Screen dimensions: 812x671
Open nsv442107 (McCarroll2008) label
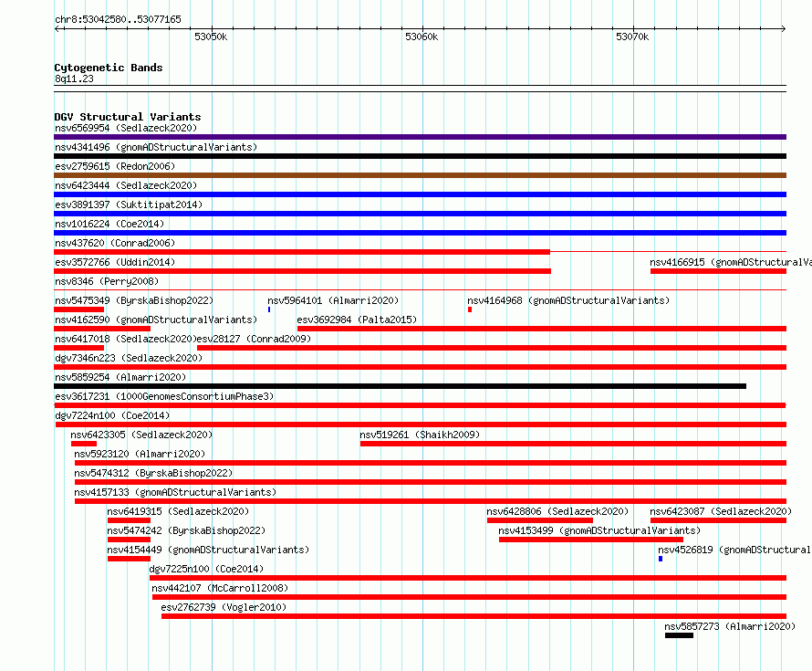(x=220, y=588)
